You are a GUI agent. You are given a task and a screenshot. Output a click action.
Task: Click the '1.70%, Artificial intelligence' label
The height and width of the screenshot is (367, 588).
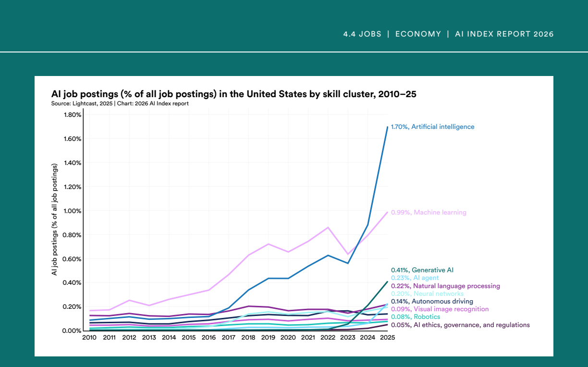click(x=432, y=127)
